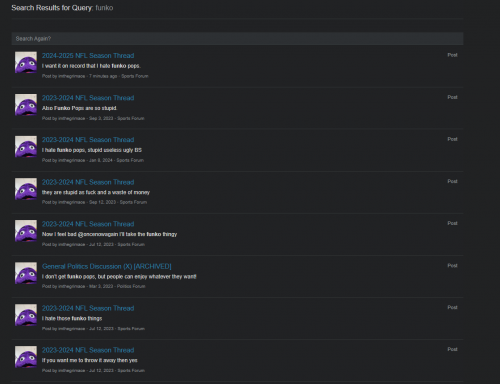500x384 pixels.
Task: Open thread for 'waste of money' post
Action: [88, 182]
